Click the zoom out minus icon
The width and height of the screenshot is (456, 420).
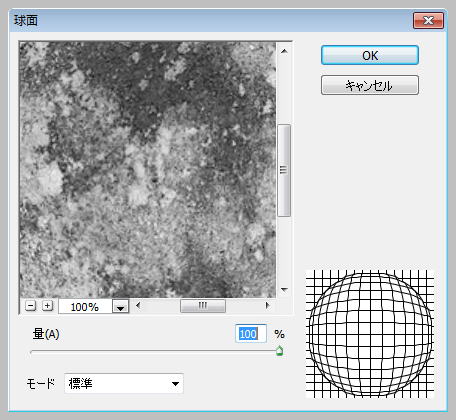click(x=30, y=306)
